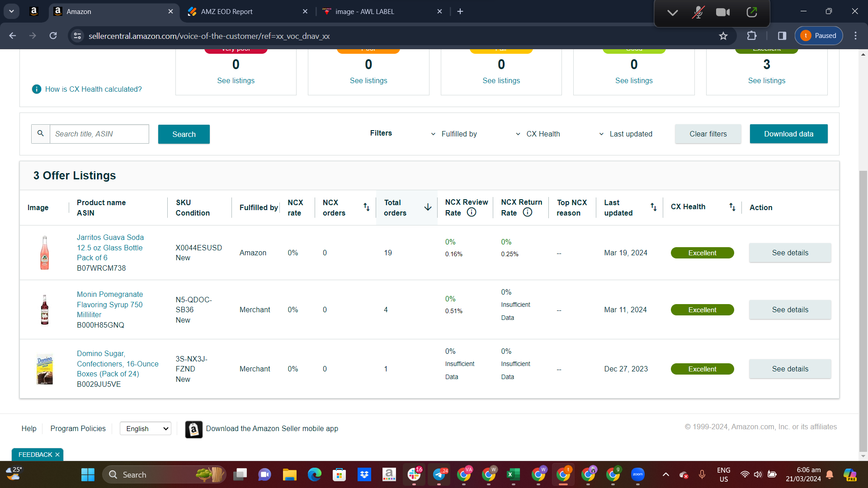Open the Last updated filter dropdown
The width and height of the screenshot is (868, 488).
[626, 134]
